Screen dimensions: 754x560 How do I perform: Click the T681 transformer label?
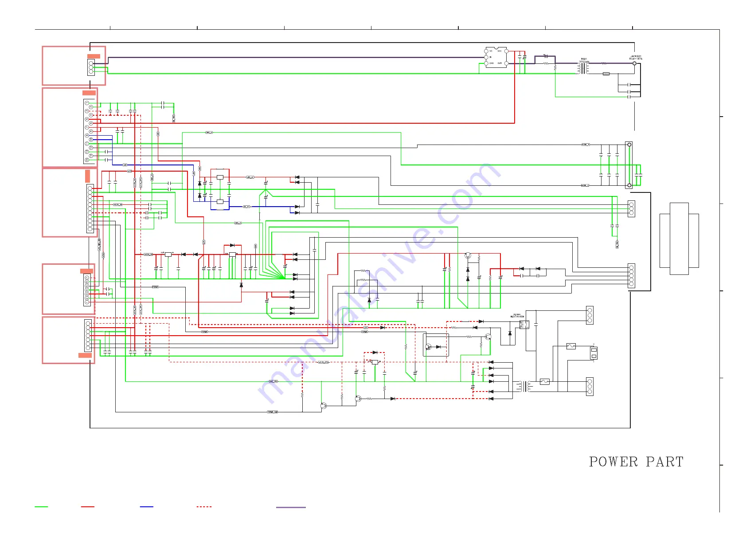click(584, 60)
